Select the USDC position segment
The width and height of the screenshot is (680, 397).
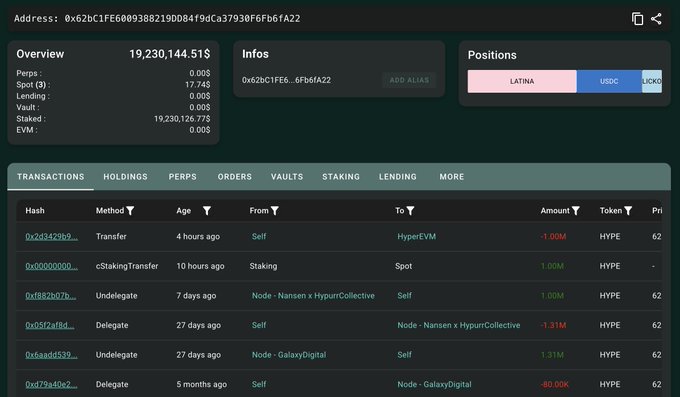609,81
